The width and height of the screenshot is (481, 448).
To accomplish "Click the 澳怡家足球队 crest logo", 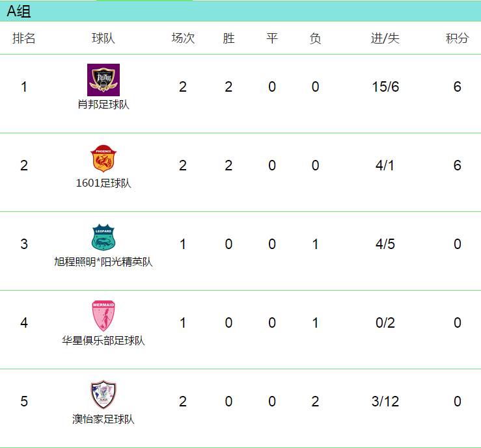I will tap(103, 395).
